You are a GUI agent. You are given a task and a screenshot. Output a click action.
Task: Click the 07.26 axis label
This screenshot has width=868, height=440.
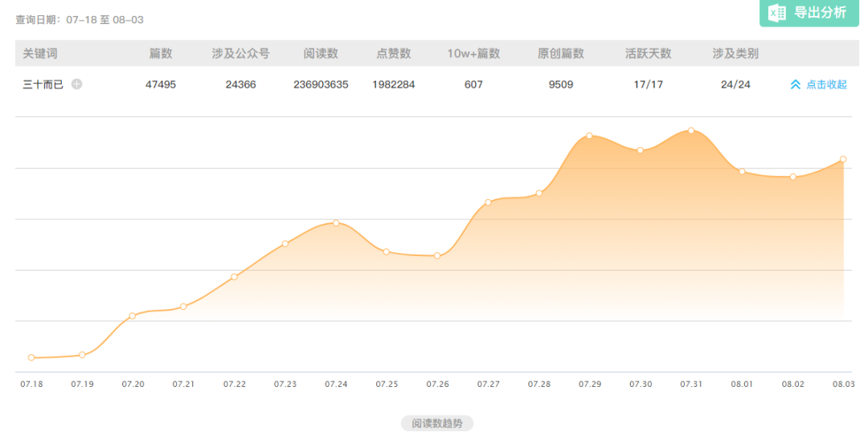point(437,384)
